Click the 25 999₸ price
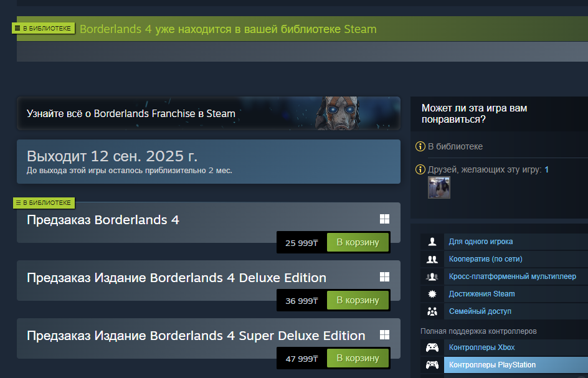The height and width of the screenshot is (378, 588). click(301, 243)
